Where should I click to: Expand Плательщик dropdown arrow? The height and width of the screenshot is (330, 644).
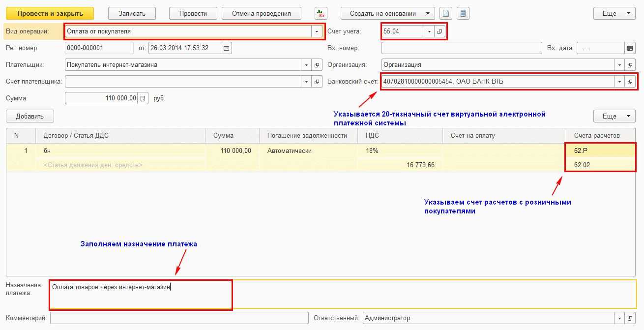(306, 65)
